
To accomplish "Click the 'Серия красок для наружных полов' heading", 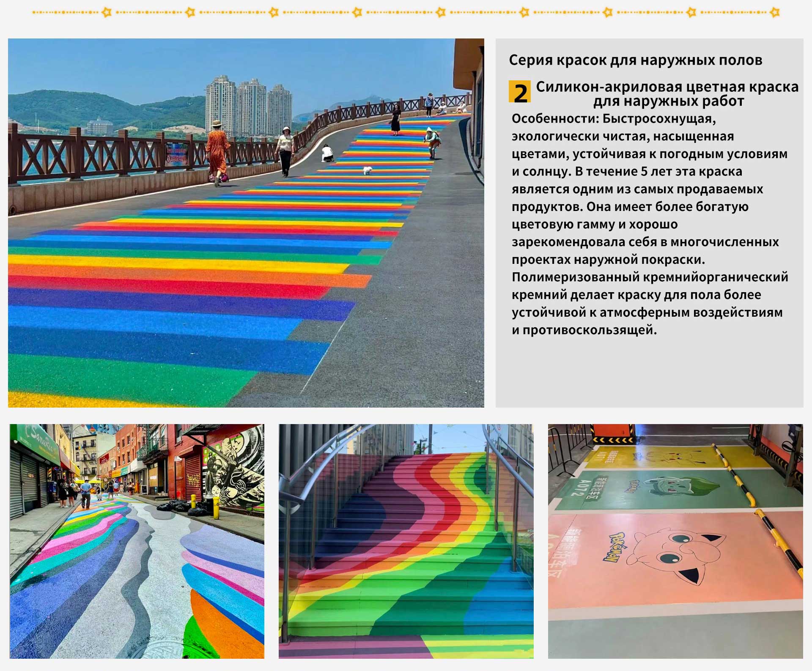I will coord(635,60).
